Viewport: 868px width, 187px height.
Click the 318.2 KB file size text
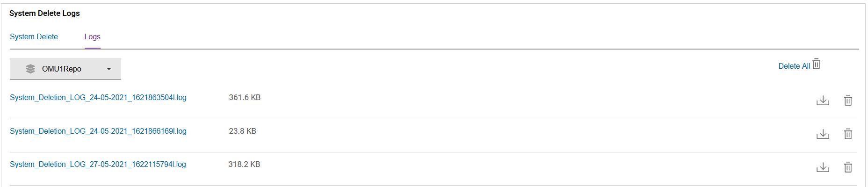244,165
